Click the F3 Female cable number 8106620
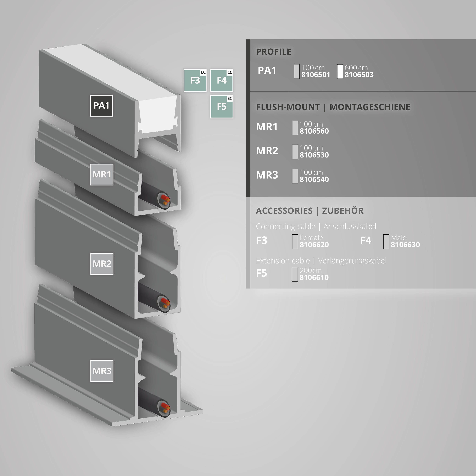 pyautogui.click(x=314, y=245)
